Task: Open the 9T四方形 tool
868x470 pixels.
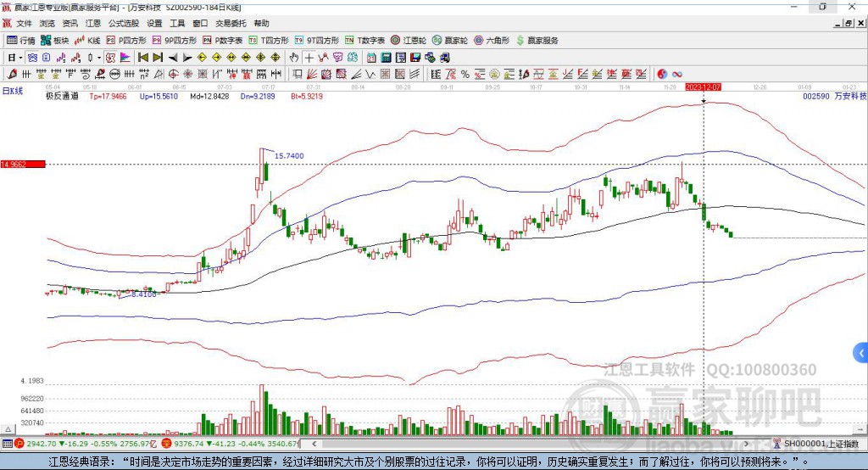Action: click(317, 41)
